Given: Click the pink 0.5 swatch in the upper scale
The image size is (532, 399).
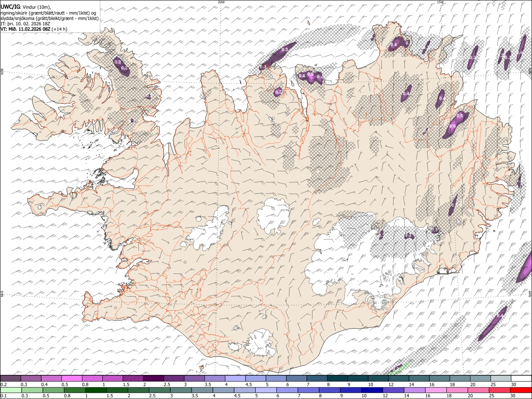Looking at the screenshot, I should [71, 379].
